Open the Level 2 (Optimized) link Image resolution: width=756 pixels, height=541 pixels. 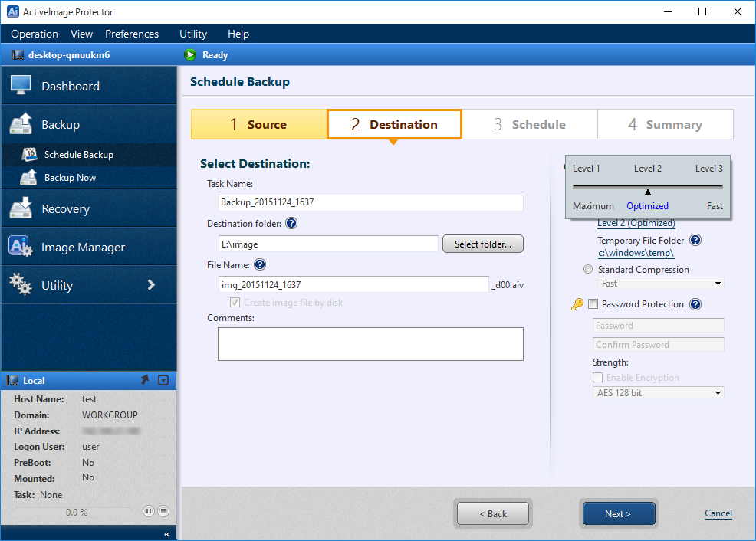click(x=636, y=222)
